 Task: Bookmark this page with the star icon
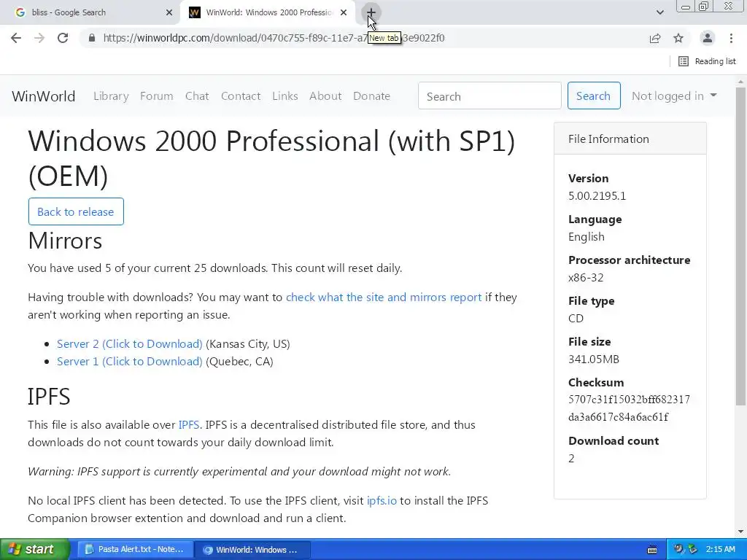(x=678, y=38)
